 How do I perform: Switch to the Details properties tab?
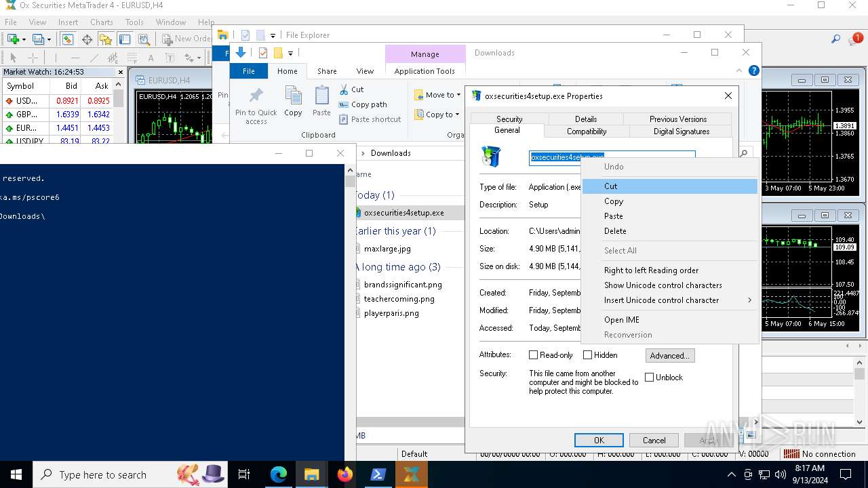[x=586, y=119]
